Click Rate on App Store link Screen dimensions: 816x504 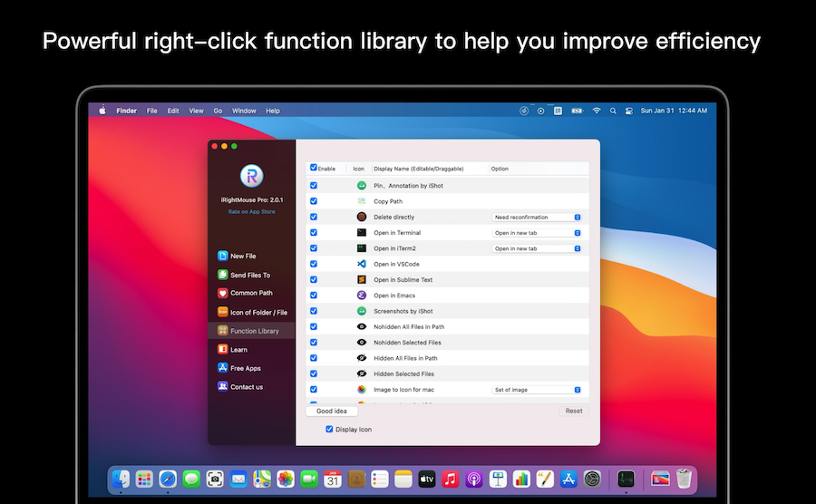(x=251, y=212)
